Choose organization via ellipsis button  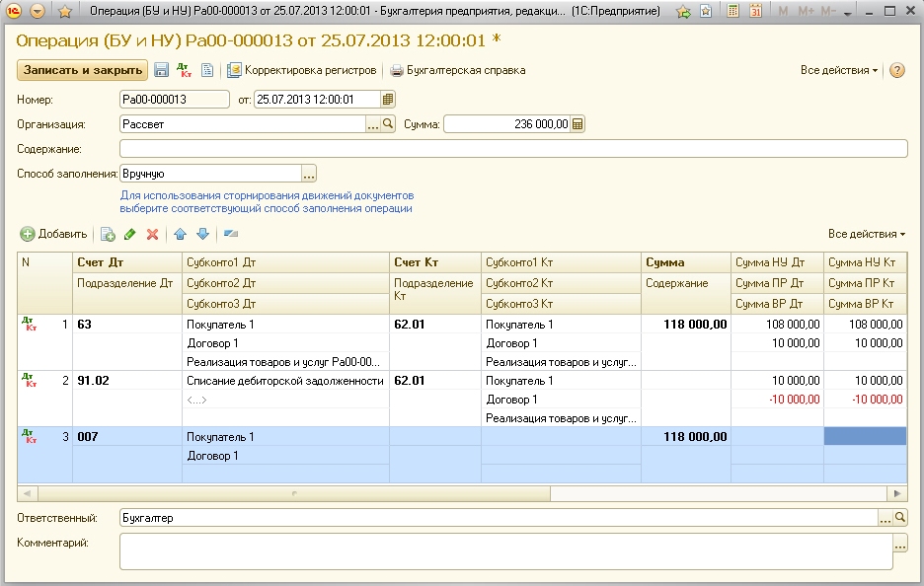tap(372, 124)
